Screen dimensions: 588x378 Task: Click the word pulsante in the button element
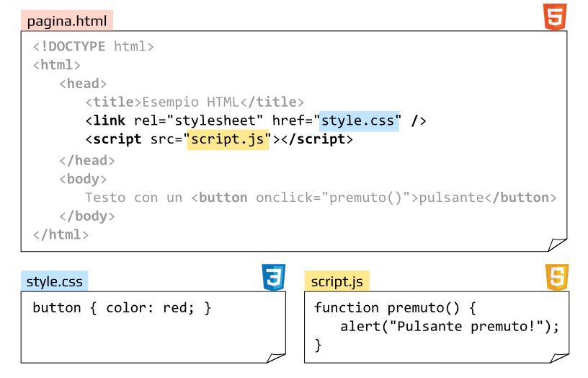click(x=451, y=198)
